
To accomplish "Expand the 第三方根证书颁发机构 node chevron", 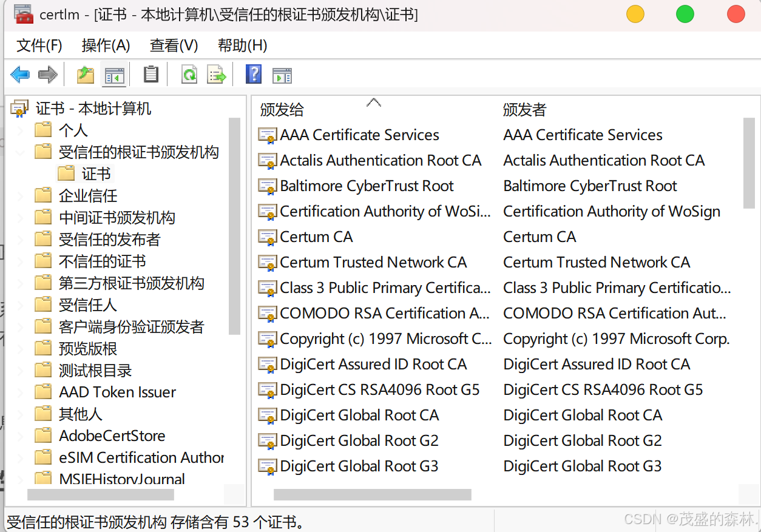I will pyautogui.click(x=21, y=283).
